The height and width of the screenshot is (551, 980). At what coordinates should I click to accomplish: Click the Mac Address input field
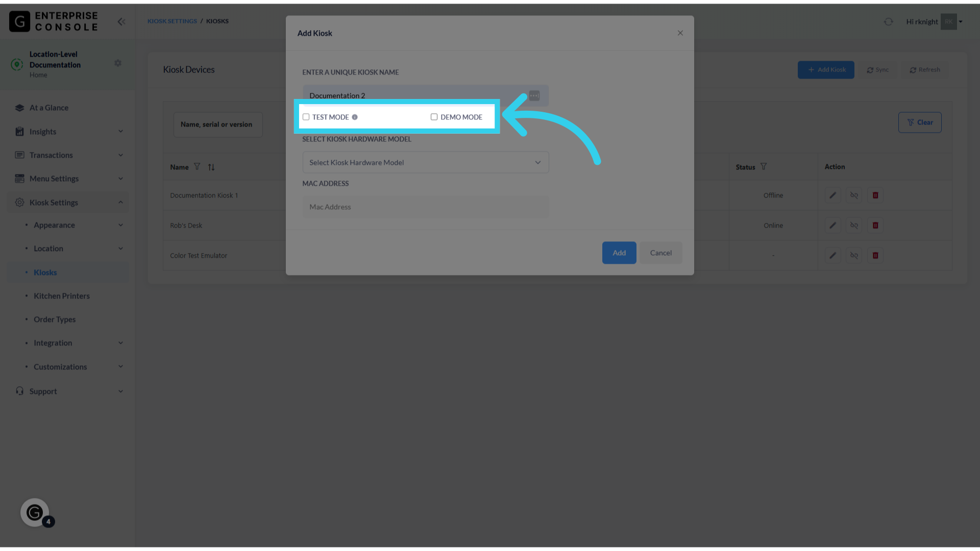pos(425,207)
